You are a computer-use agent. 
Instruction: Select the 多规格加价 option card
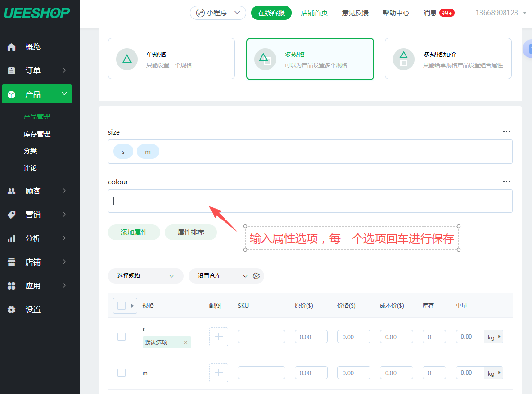(x=448, y=59)
